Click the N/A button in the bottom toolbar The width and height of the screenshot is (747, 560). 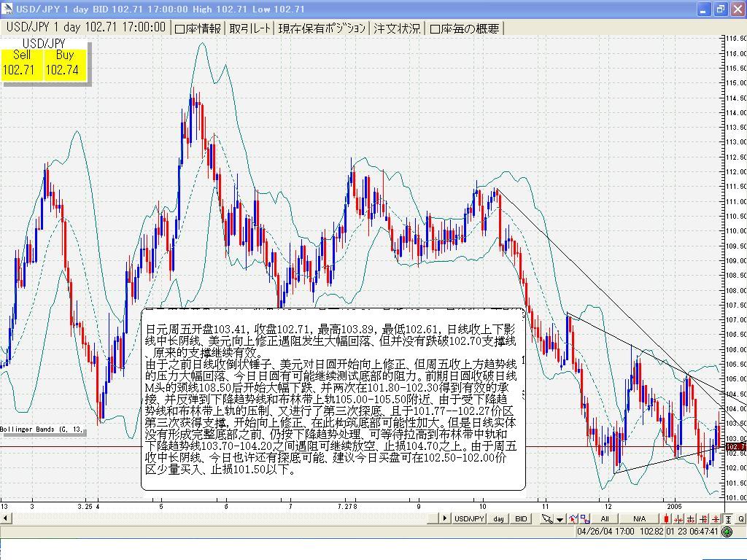tap(639, 518)
